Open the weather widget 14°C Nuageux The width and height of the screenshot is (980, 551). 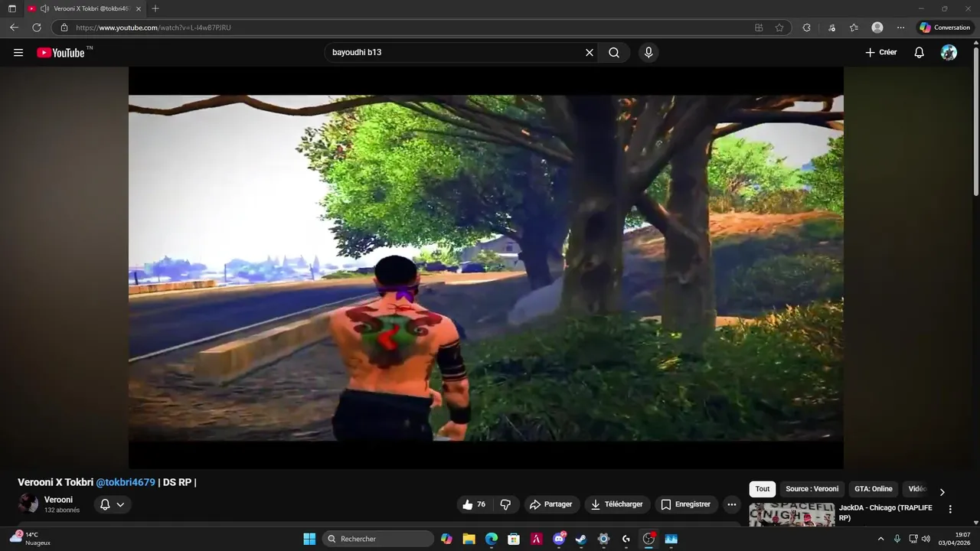[x=31, y=538]
